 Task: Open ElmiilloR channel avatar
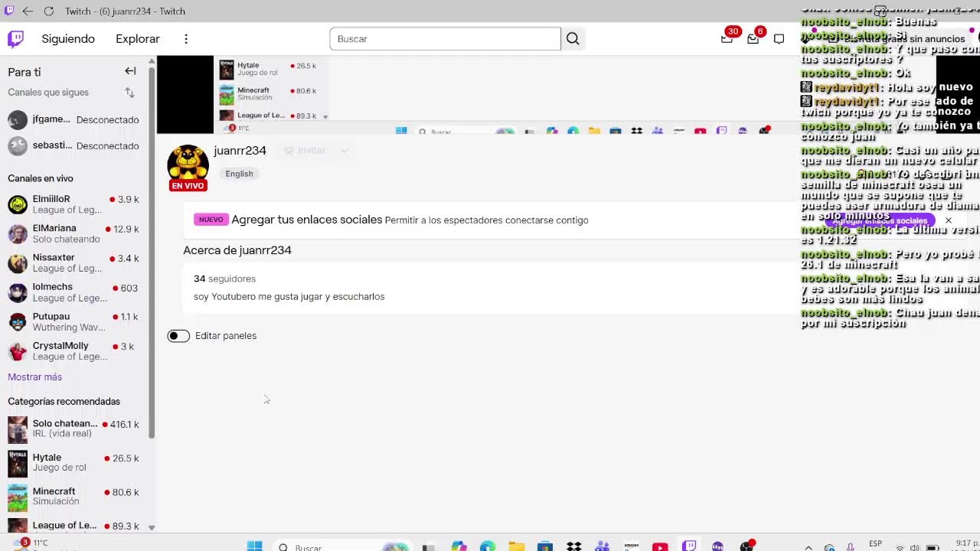tap(18, 204)
